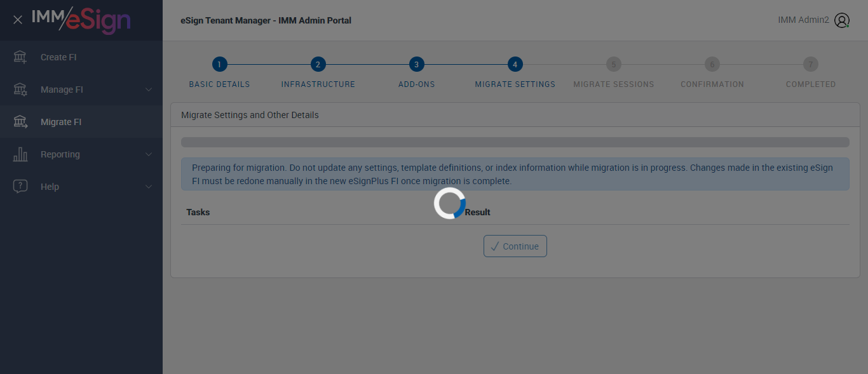Image resolution: width=868 pixels, height=374 pixels.
Task: Click the Migrate Sessions step label
Action: click(614, 84)
